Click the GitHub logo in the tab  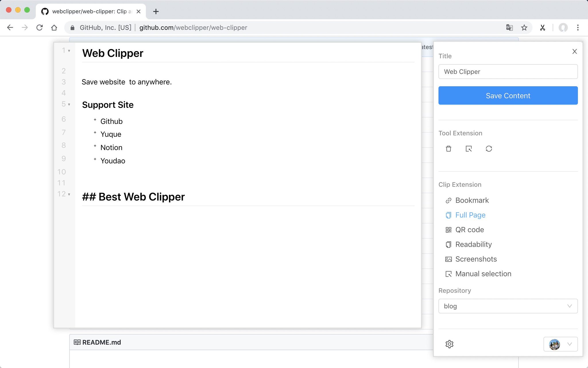[x=45, y=11]
